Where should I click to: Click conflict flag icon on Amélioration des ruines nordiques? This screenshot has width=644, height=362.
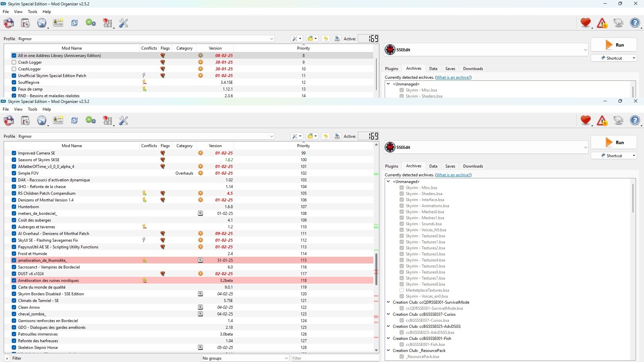144,280
